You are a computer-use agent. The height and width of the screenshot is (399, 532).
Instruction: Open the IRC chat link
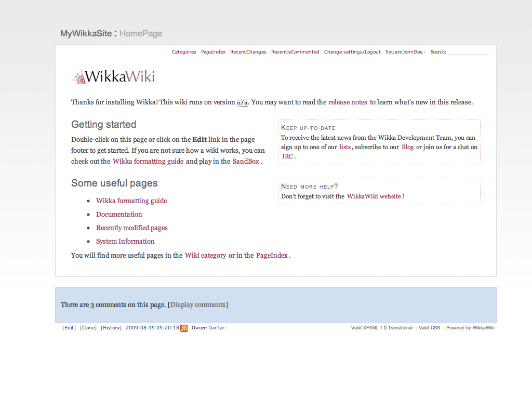point(287,156)
